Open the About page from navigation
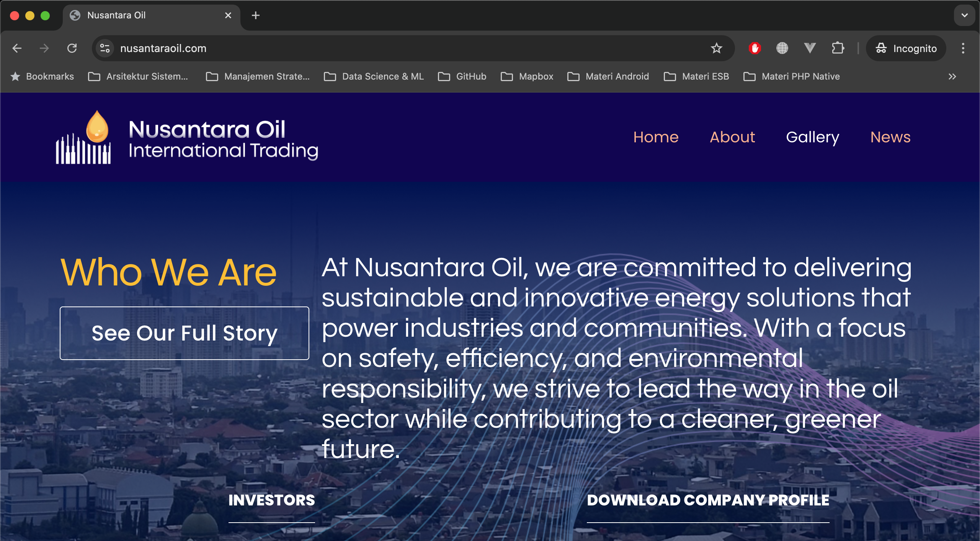The image size is (980, 541). [732, 137]
